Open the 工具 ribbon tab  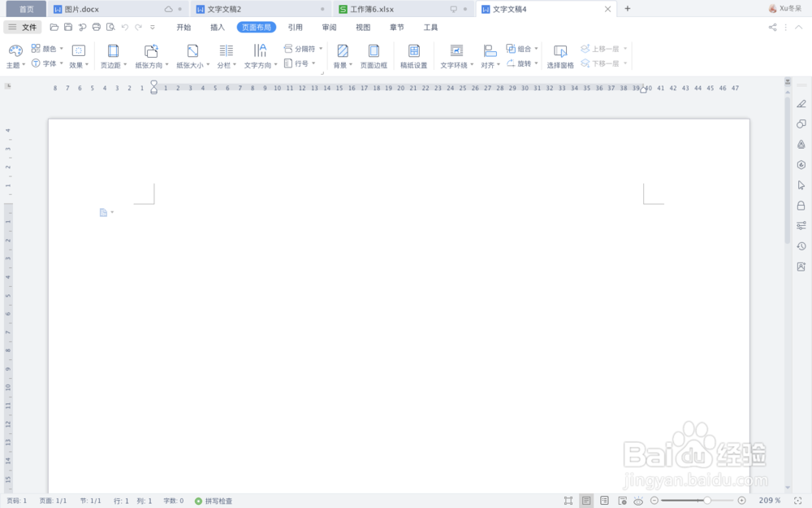[431, 27]
